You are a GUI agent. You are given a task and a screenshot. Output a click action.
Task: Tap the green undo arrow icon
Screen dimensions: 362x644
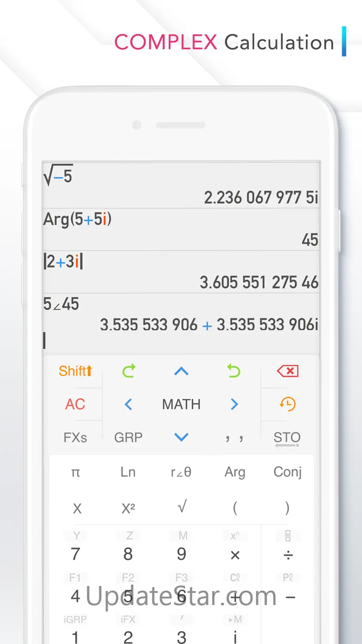pyautogui.click(x=234, y=371)
